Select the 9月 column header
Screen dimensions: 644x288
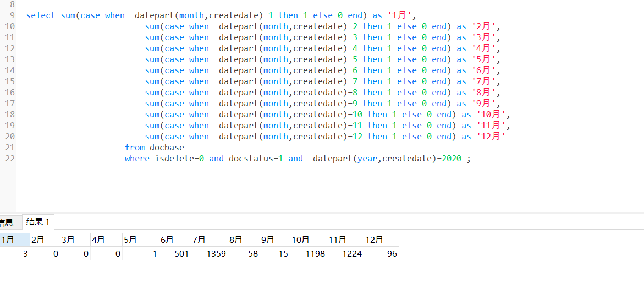click(x=275, y=240)
